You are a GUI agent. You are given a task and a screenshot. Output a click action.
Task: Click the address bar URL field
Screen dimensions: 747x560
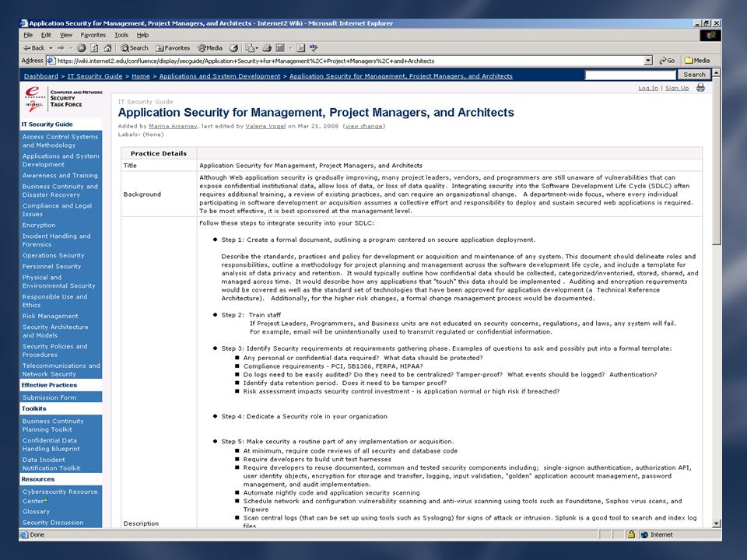coord(350,61)
